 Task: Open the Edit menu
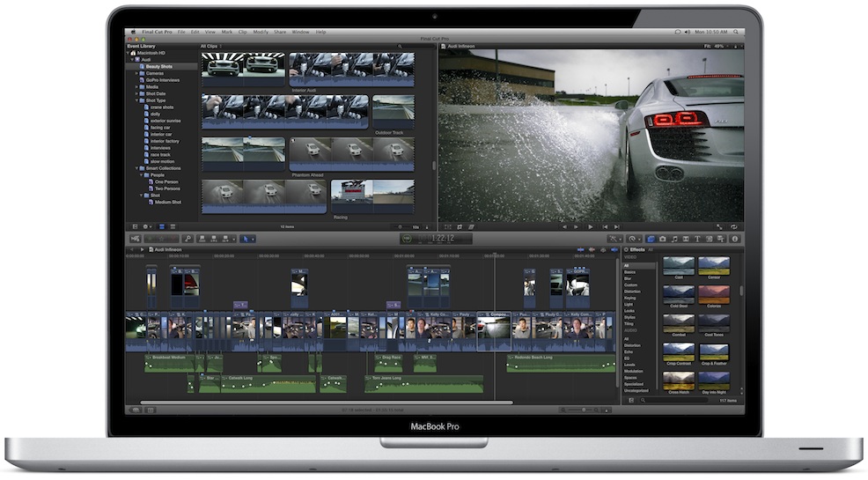[195, 32]
